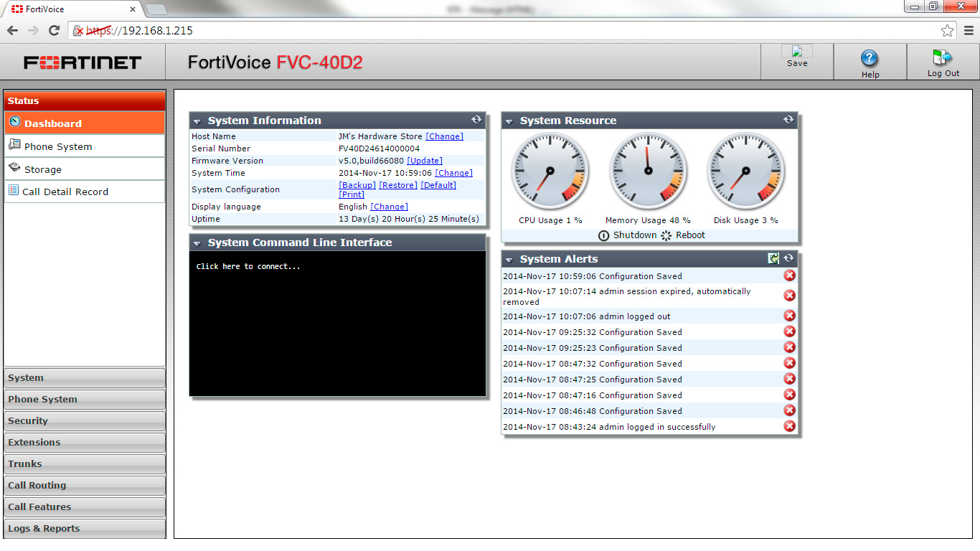Refresh the System Resource panel
Image resolution: width=980 pixels, height=551 pixels.
click(x=788, y=120)
